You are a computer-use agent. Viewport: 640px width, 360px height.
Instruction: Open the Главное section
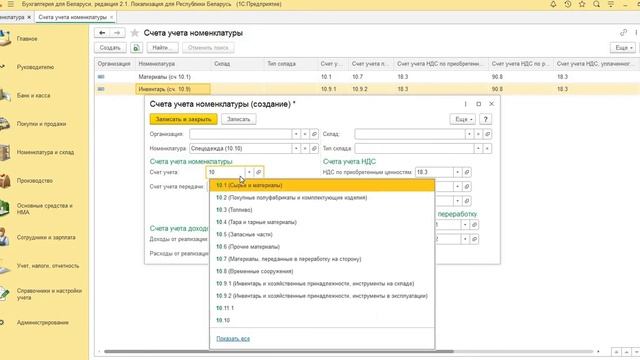[x=27, y=39]
